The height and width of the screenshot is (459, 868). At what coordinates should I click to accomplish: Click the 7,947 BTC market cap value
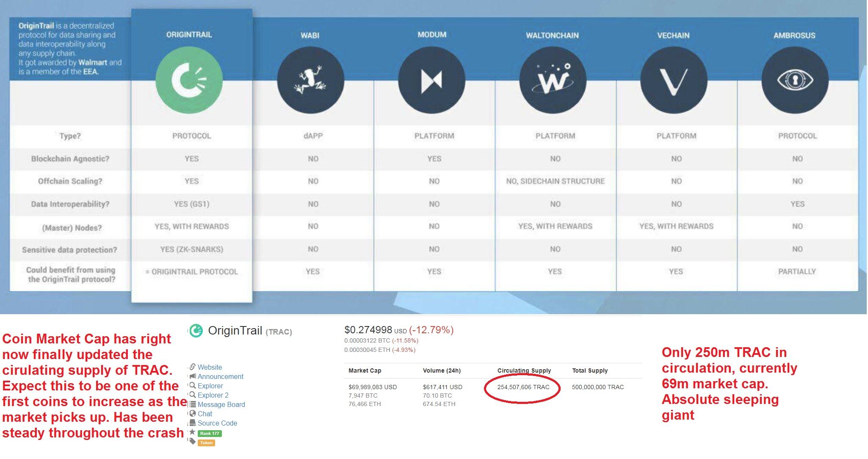point(363,395)
